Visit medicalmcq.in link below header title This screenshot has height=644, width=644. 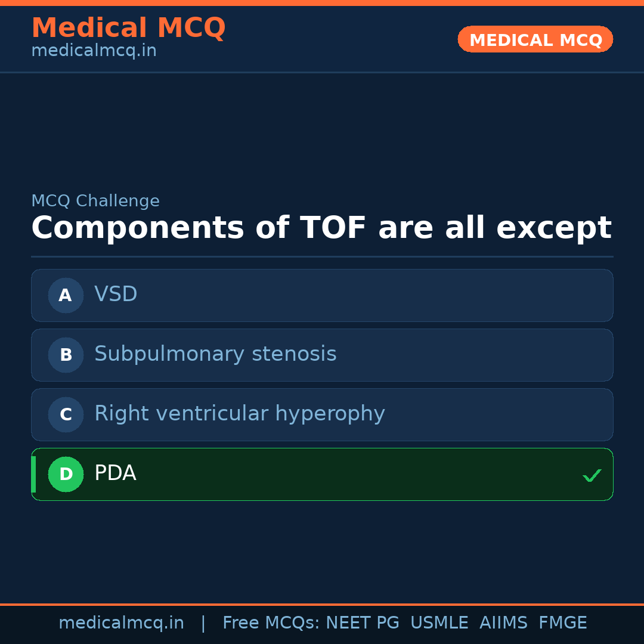(x=94, y=51)
